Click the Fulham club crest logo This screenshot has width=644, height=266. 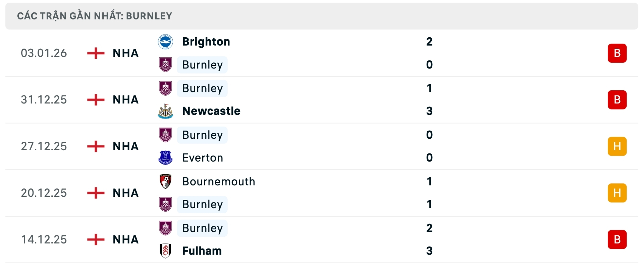[165, 251]
